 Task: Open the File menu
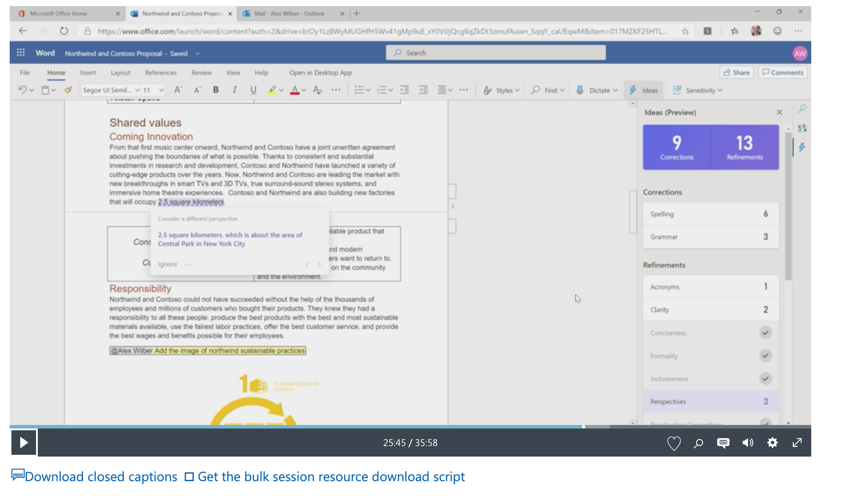coord(25,72)
